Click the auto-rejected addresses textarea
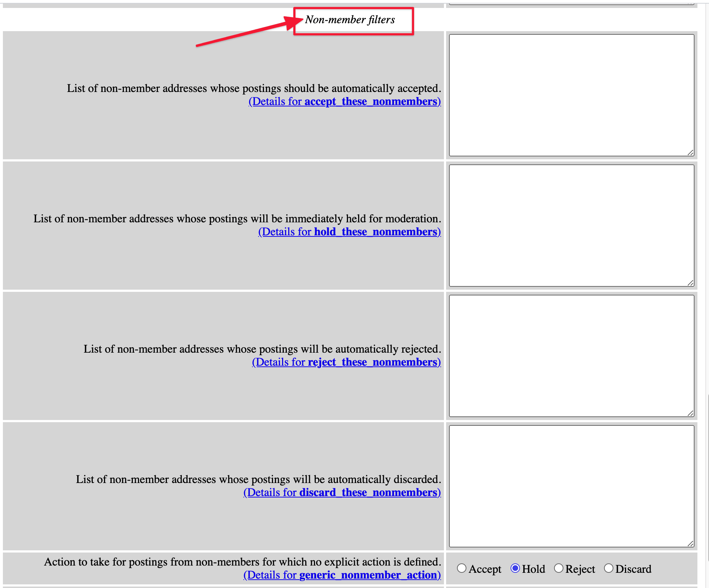The image size is (709, 588). [571, 356]
